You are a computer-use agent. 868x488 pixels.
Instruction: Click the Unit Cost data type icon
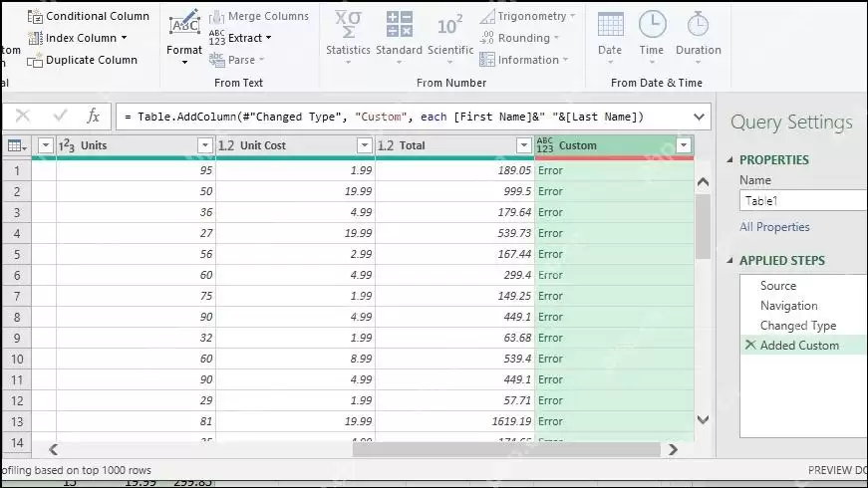[226, 145]
